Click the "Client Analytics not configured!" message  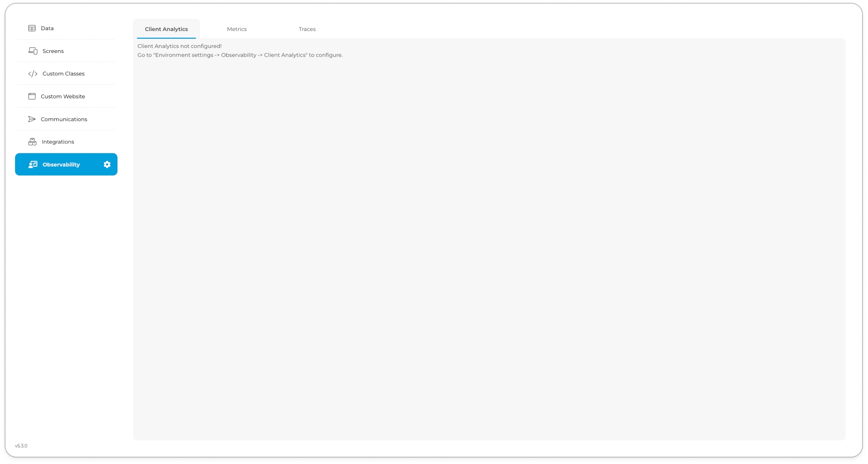click(180, 46)
